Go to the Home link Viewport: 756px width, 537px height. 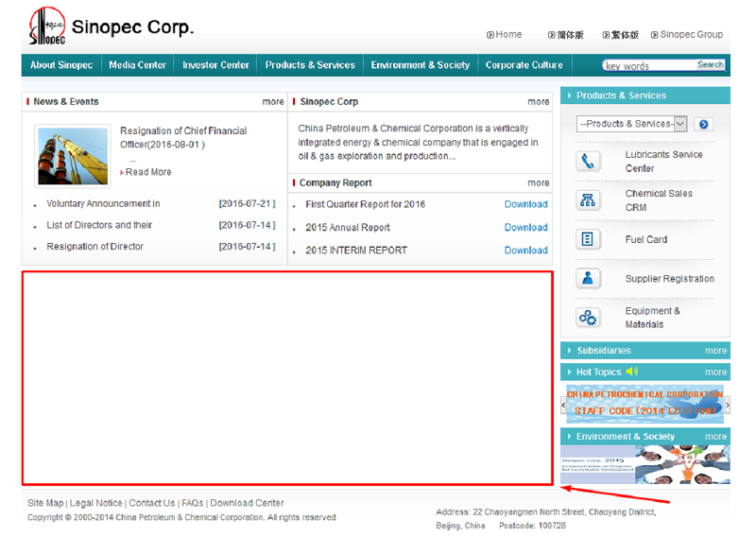[x=508, y=35]
